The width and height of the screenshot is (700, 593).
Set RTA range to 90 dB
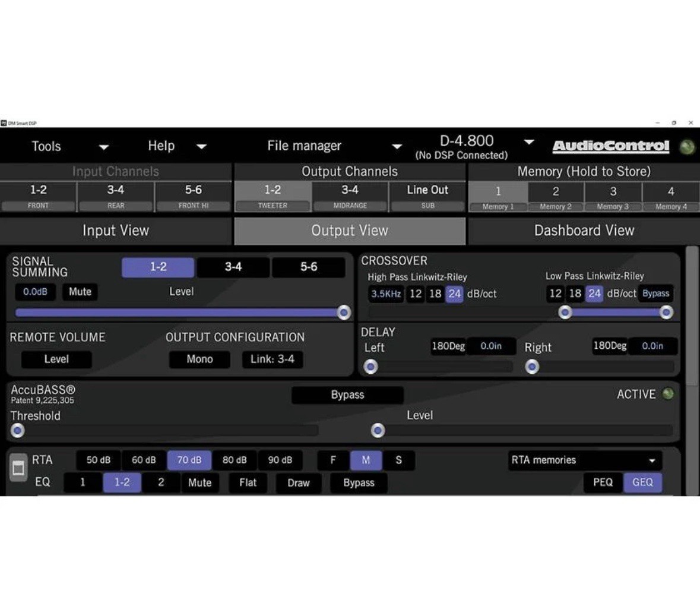tap(280, 460)
